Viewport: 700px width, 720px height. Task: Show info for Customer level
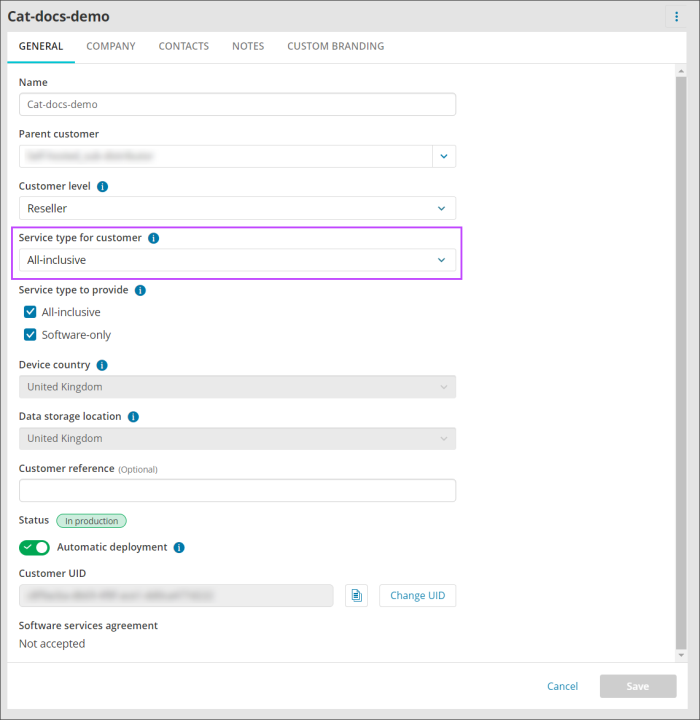tap(102, 186)
